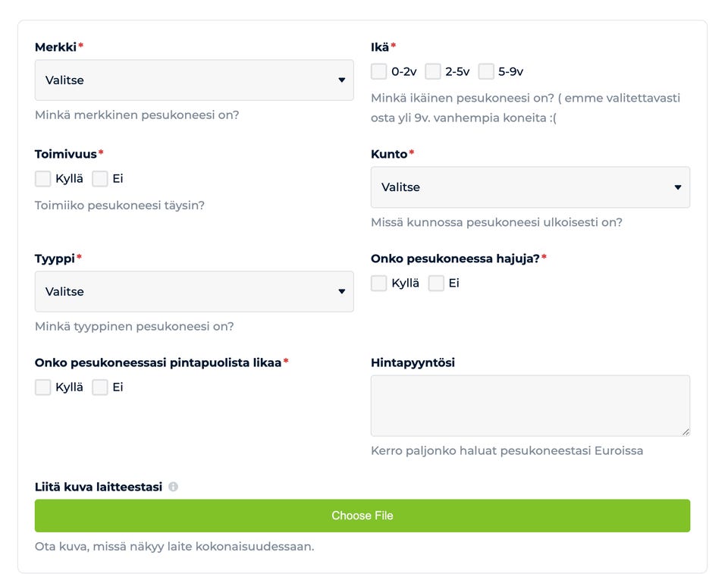Open the Tyyppi type dropdown
Image resolution: width=728 pixels, height=574 pixels.
pos(193,292)
